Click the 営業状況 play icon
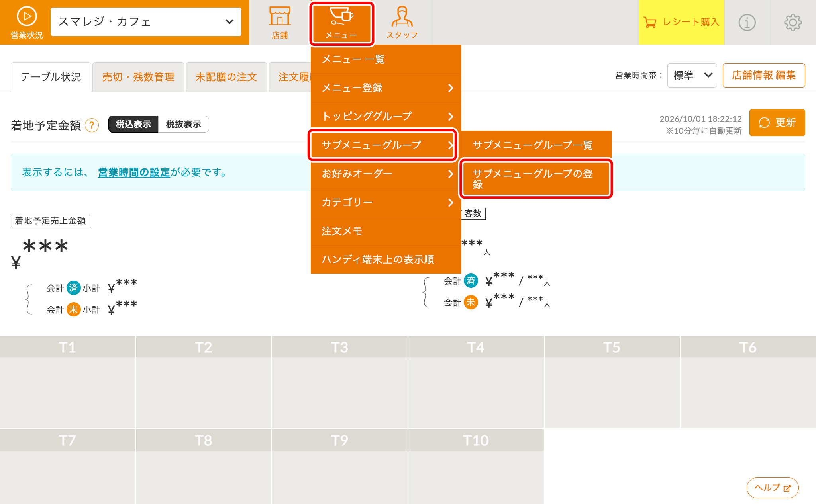 click(27, 16)
